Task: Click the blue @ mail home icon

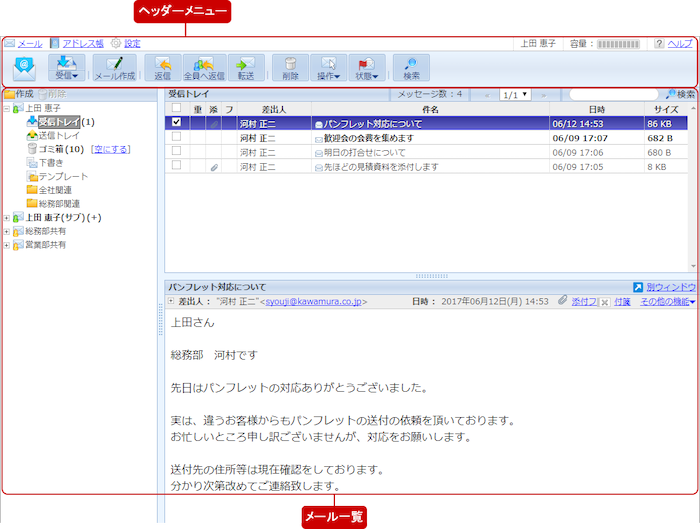Action: tap(25, 68)
